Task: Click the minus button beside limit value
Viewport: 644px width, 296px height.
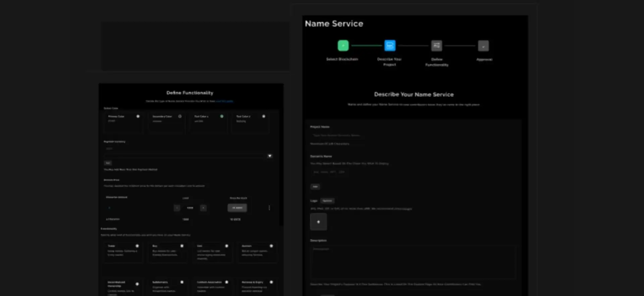Action: [x=177, y=208]
